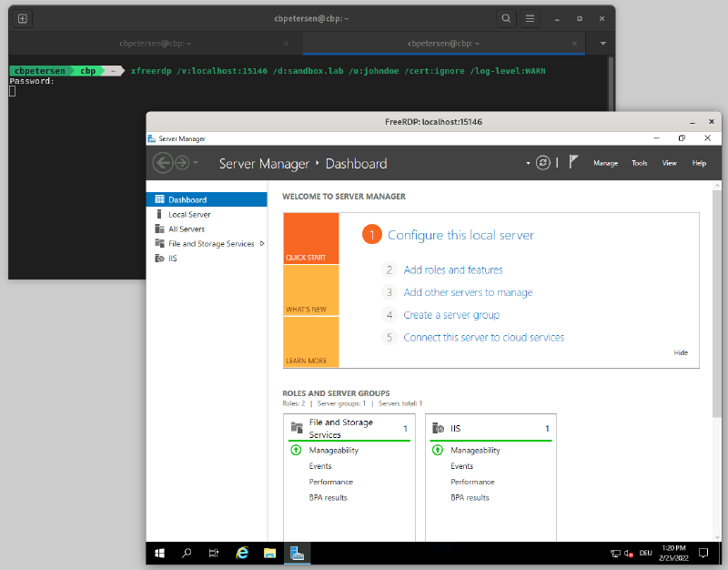Open the terminal tab list dropdown arrow
Image resolution: width=728 pixels, height=570 pixels.
(602, 43)
